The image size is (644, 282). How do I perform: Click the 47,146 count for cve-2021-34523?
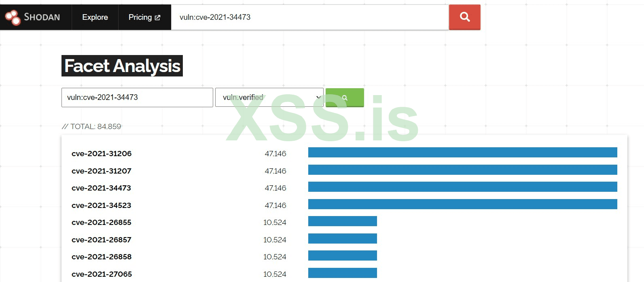tap(275, 205)
